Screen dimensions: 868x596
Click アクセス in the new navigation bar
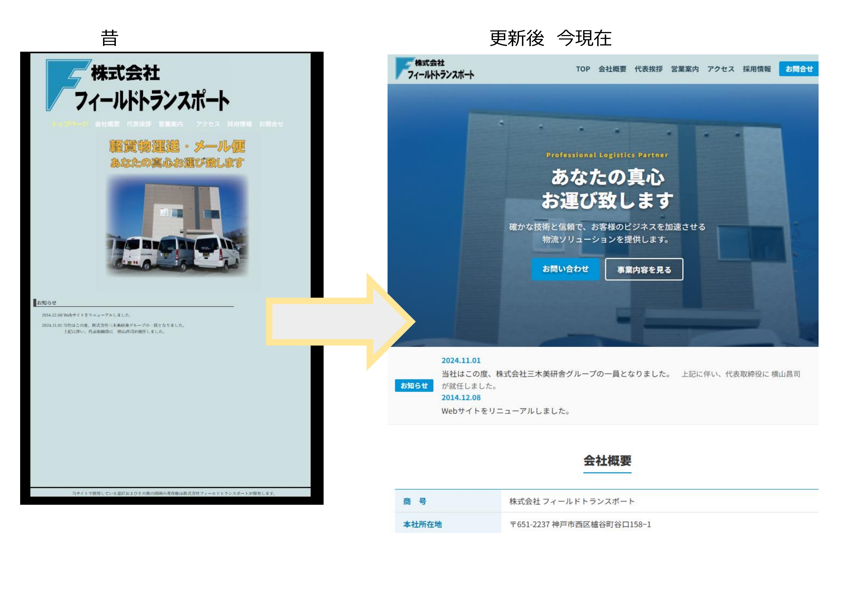(721, 69)
